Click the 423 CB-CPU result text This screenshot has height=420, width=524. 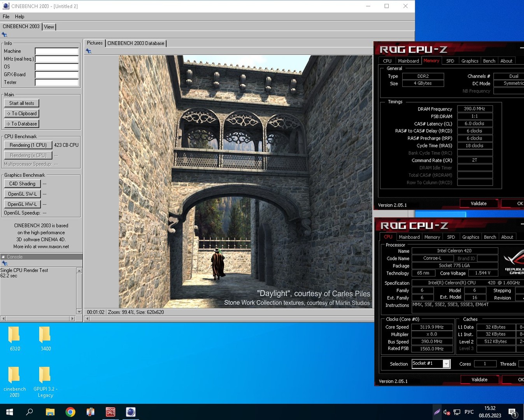pyautogui.click(x=66, y=145)
